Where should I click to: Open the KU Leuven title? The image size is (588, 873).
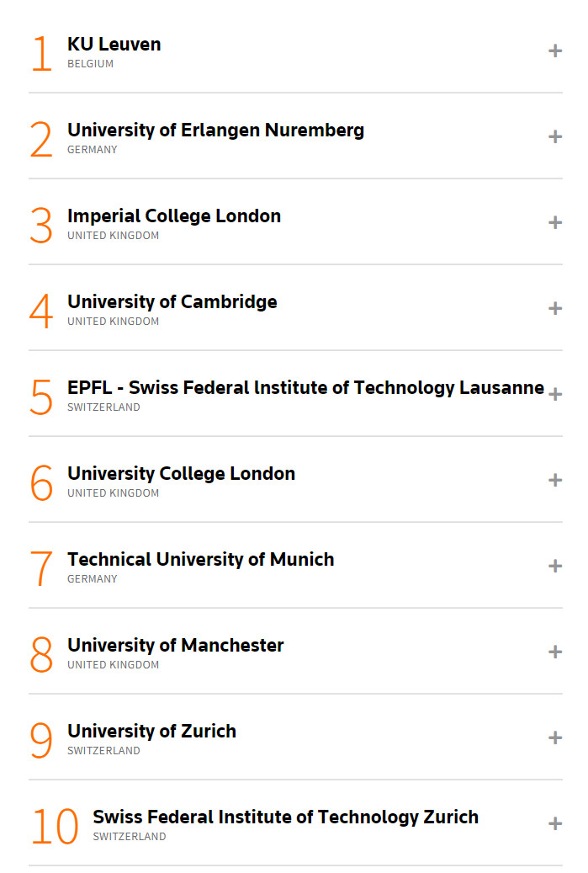pyautogui.click(x=114, y=44)
